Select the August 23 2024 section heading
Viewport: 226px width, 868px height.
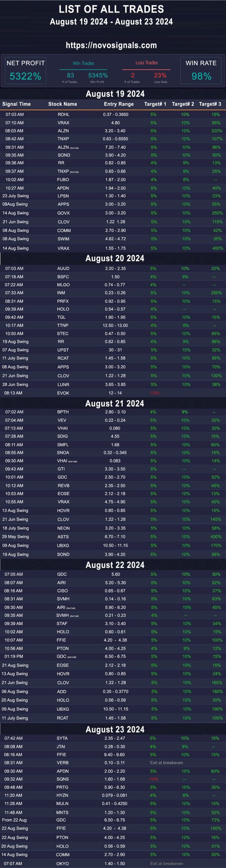pos(115,729)
